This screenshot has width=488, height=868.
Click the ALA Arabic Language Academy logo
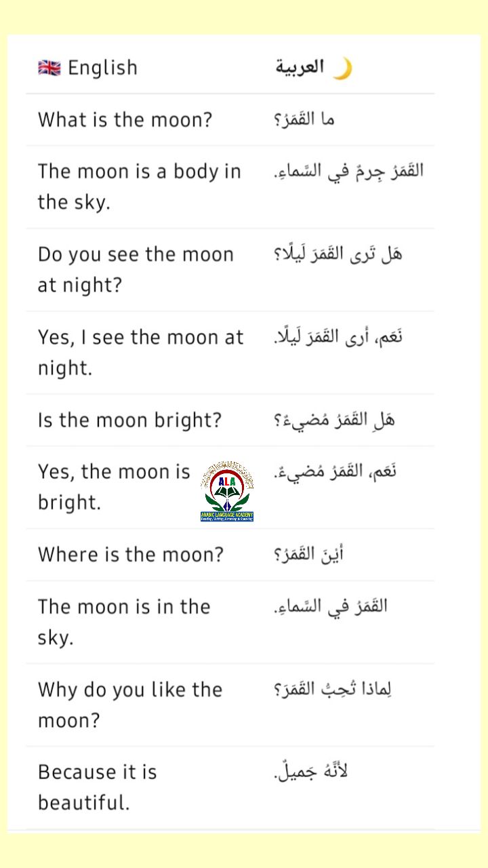tap(227, 492)
